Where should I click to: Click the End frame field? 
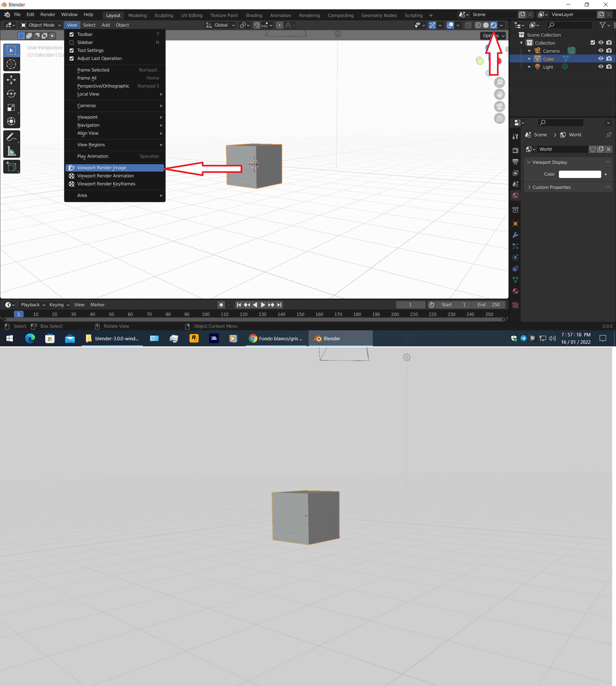coord(488,305)
